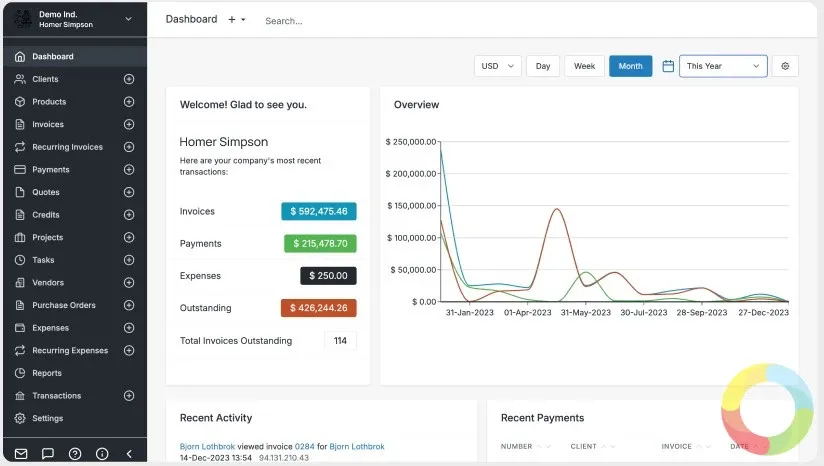Open the USD currency dropdown
Screen dimensions: 824x466
click(498, 66)
